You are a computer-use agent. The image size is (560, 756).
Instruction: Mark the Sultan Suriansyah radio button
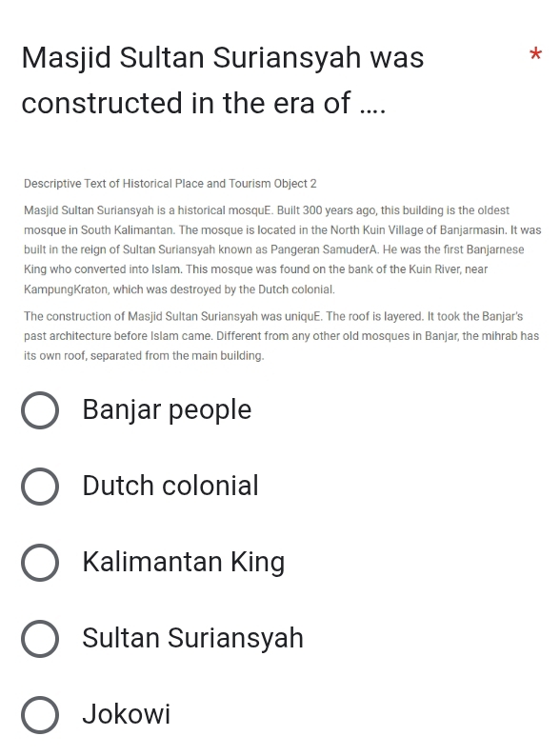coord(40,639)
